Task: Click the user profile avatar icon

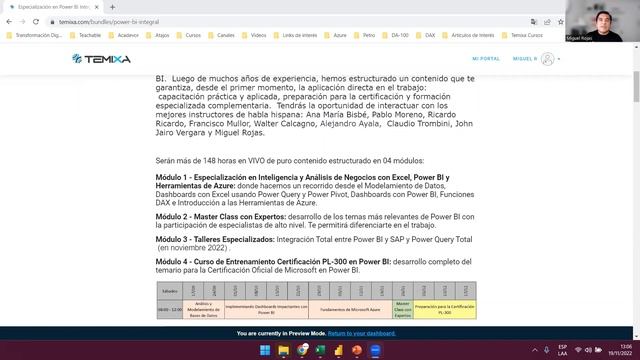Action: click(547, 59)
